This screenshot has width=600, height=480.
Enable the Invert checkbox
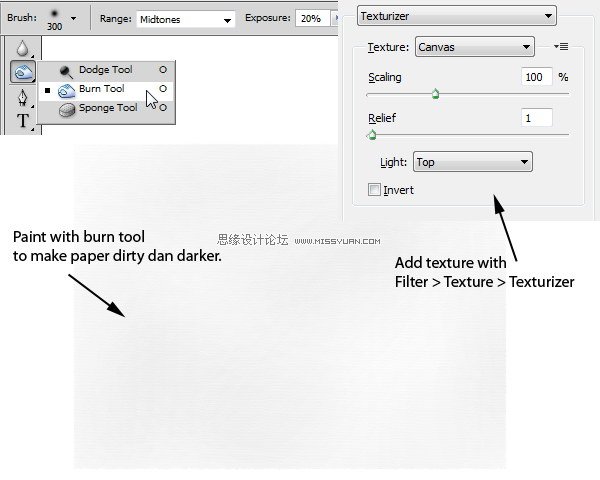[x=374, y=189]
